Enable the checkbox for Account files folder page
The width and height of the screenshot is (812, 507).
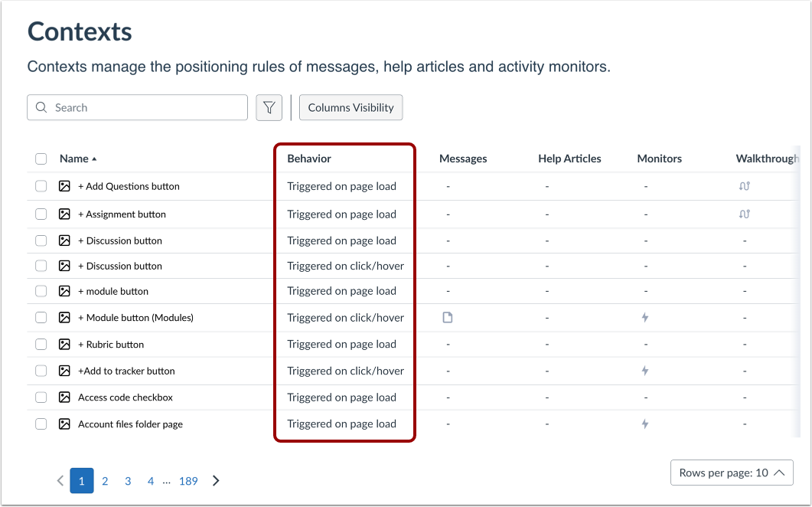(41, 424)
